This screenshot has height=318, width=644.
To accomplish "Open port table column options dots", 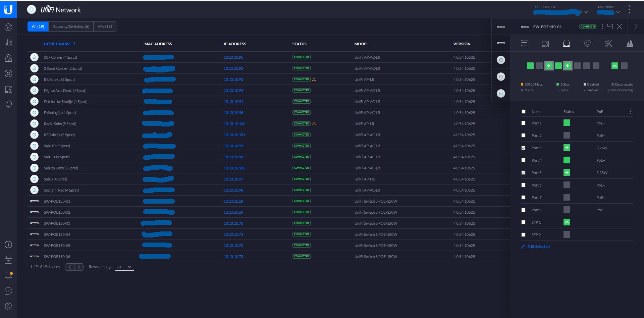I will 631,111.
